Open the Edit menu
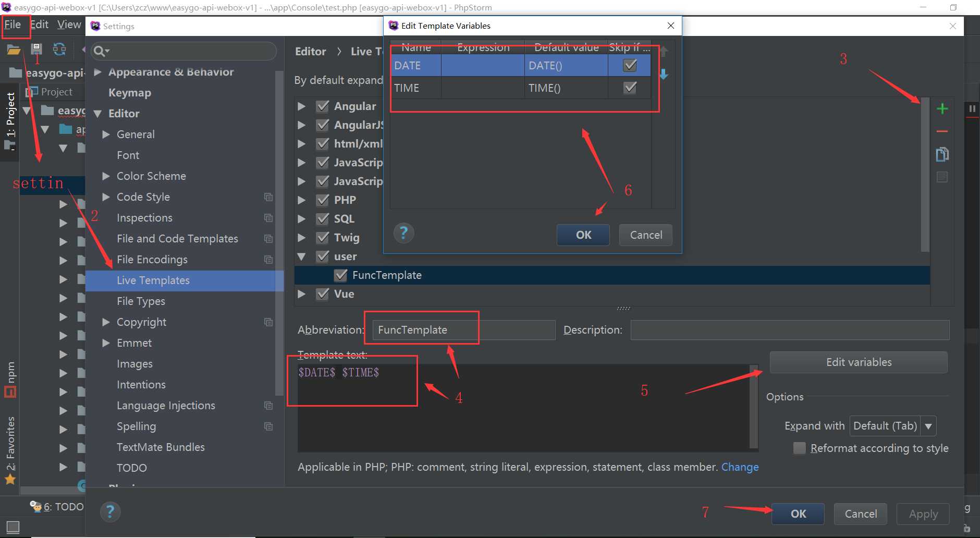The height and width of the screenshot is (538, 980). [x=39, y=25]
